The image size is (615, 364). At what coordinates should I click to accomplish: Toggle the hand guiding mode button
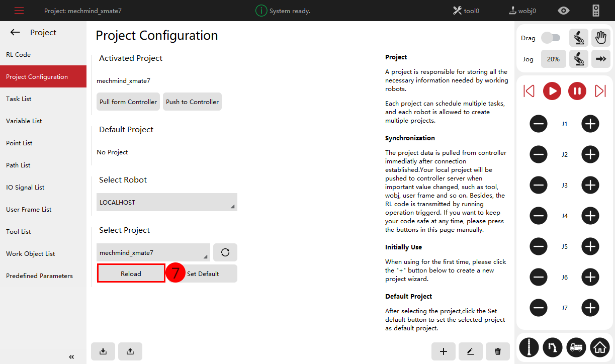[x=600, y=38]
